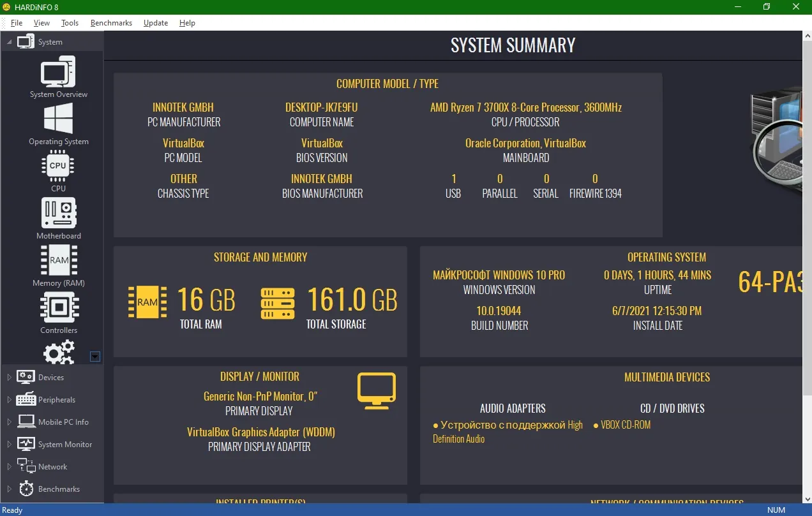Click the yellow monitor icon in Display panel
This screenshot has height=516, width=812.
tap(377, 391)
